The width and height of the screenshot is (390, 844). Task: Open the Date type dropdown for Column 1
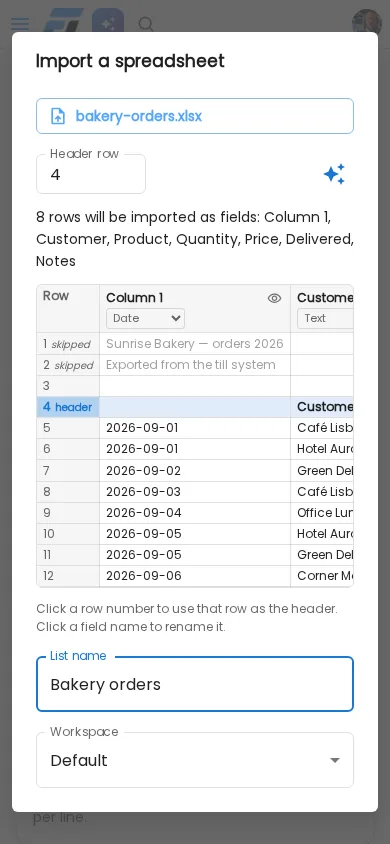tap(145, 318)
